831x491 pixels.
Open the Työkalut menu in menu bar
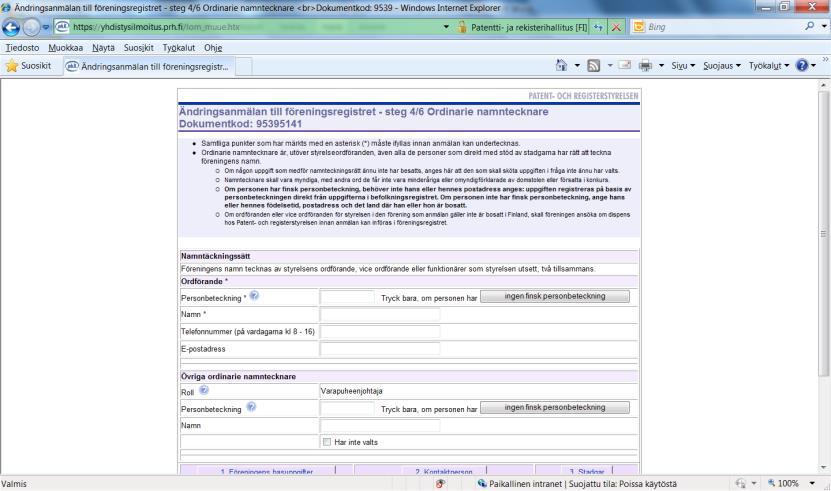point(179,48)
